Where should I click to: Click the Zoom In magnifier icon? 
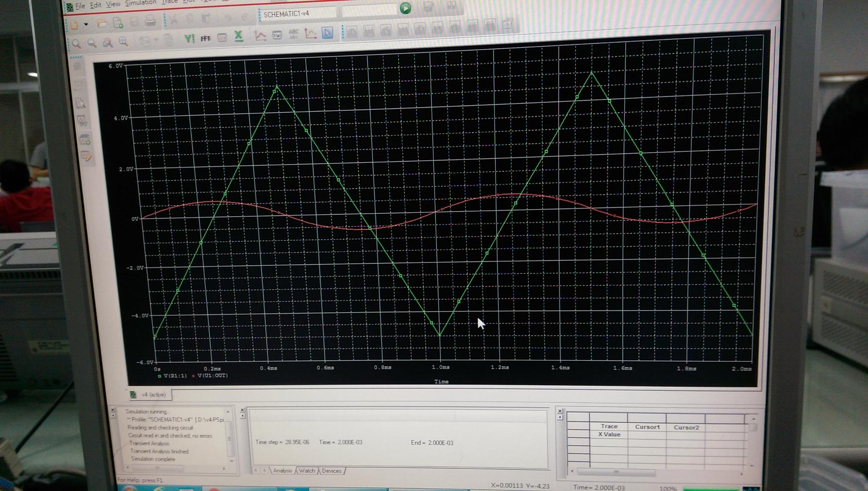tap(76, 44)
